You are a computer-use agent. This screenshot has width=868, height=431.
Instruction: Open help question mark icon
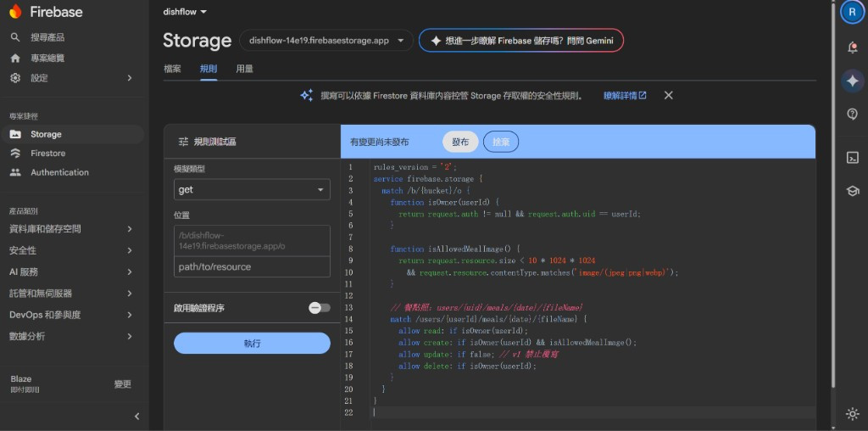pos(853,115)
